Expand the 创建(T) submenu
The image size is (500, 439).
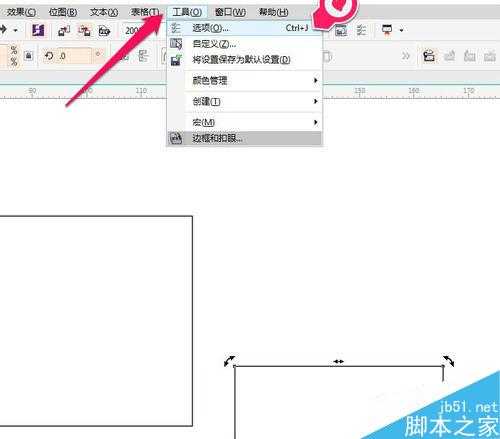click(244, 101)
